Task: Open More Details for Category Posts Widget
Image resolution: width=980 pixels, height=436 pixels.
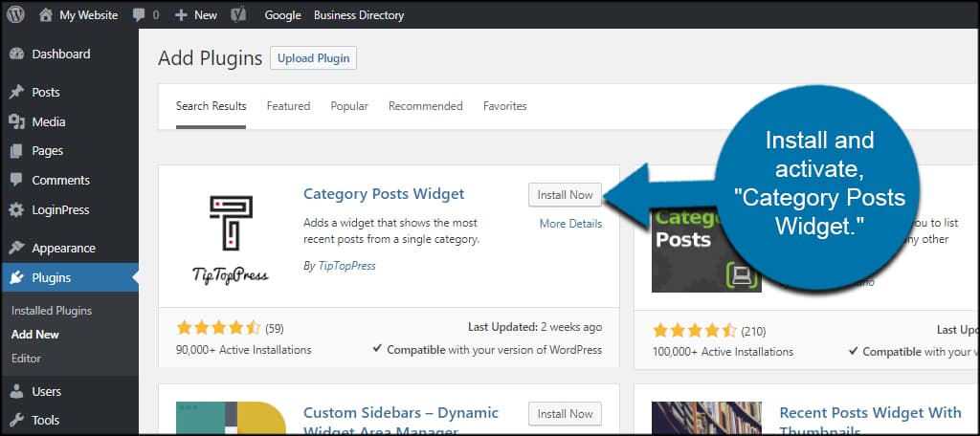Action: [571, 224]
